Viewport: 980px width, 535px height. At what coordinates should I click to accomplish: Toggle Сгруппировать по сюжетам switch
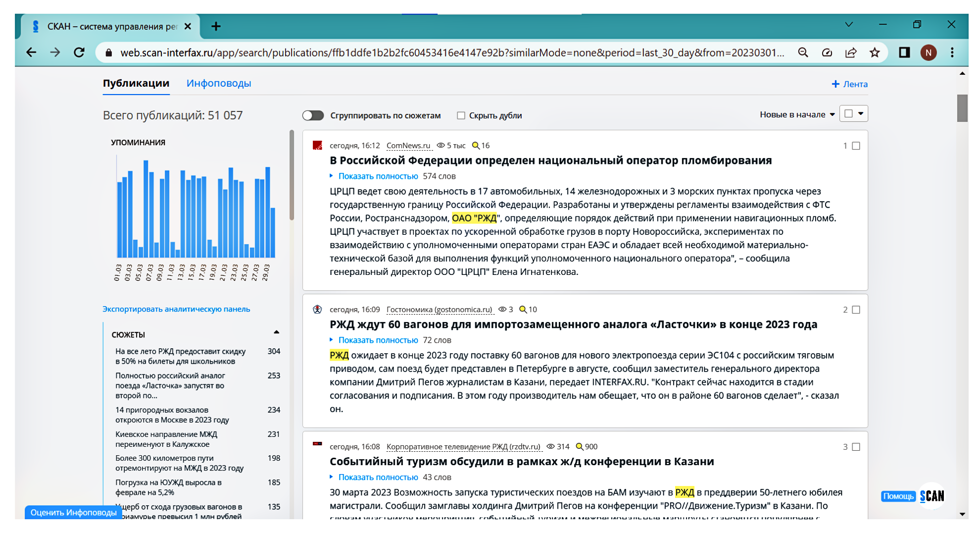(x=313, y=115)
